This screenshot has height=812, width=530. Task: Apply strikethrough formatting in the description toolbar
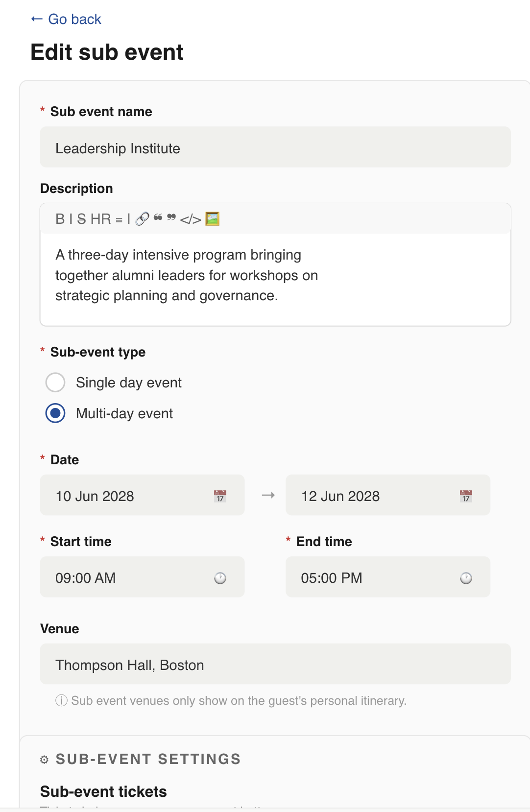[81, 219]
